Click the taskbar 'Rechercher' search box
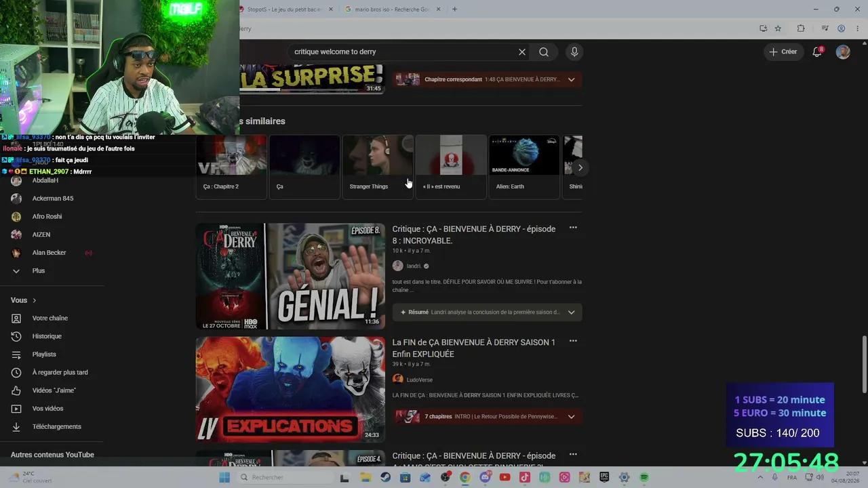 click(285, 477)
